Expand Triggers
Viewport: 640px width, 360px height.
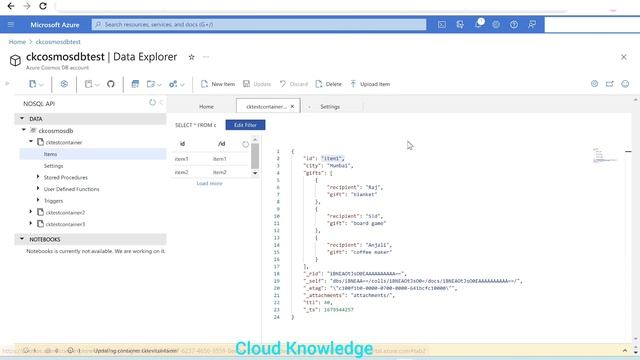coord(38,200)
